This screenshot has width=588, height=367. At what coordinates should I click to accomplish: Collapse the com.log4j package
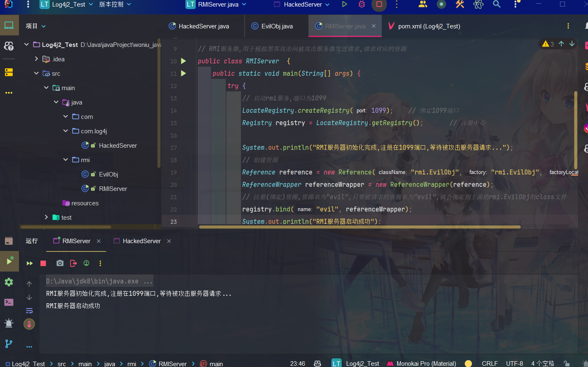tap(66, 131)
